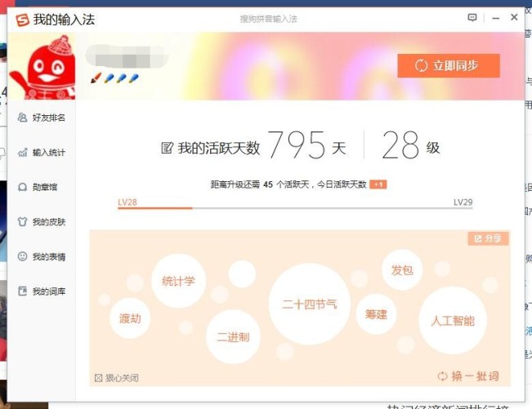The width and height of the screenshot is (532, 409).
Task: Select the 二十四节气 word bubble
Action: pos(310,304)
